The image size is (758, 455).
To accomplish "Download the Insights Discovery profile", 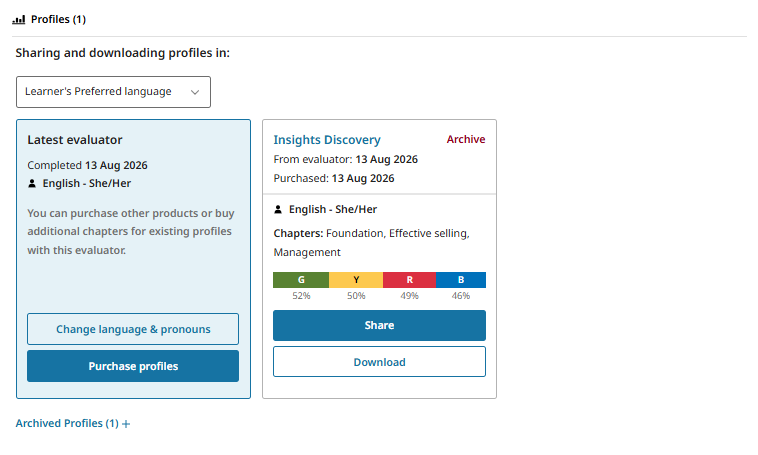I will (379, 362).
